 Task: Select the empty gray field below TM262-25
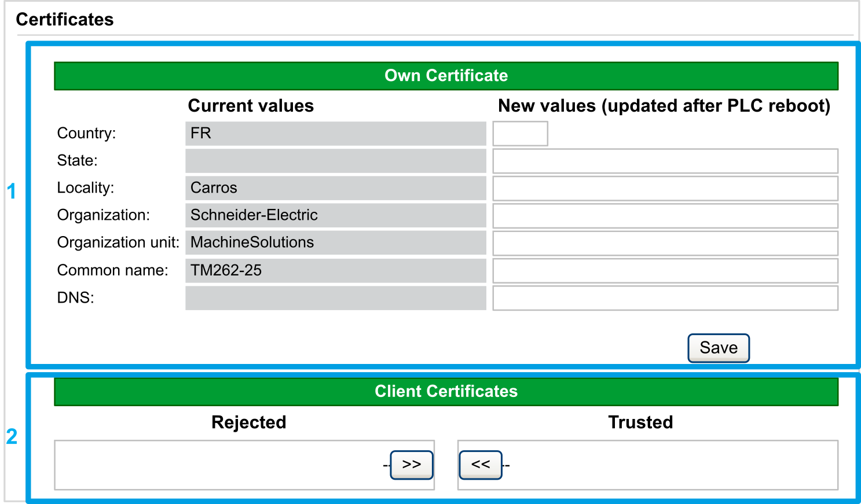[335, 298]
